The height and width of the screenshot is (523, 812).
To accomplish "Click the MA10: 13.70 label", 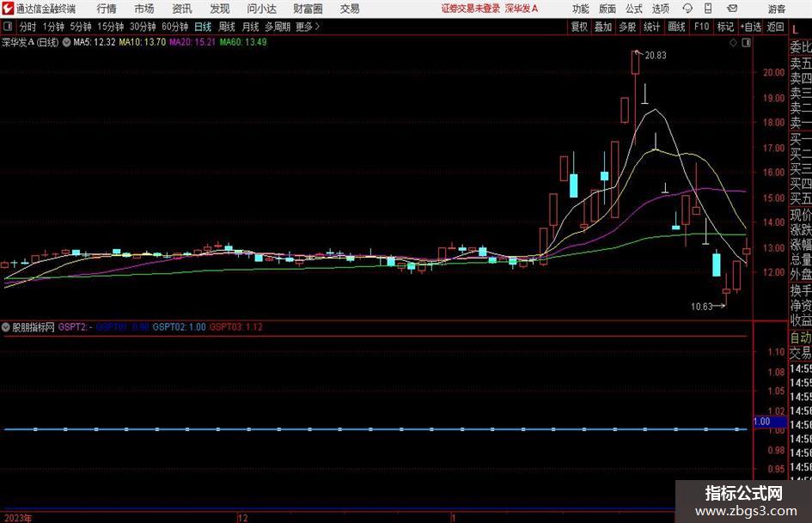I will [142, 42].
